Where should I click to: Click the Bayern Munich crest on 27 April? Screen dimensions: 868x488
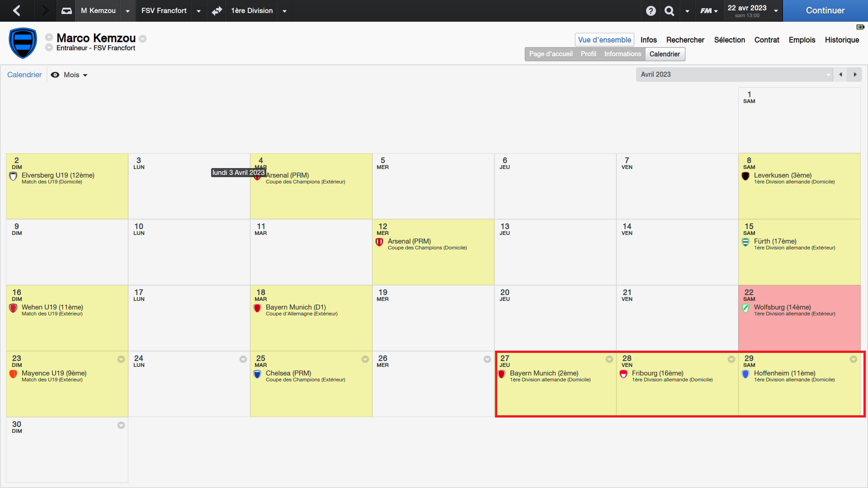(x=501, y=374)
